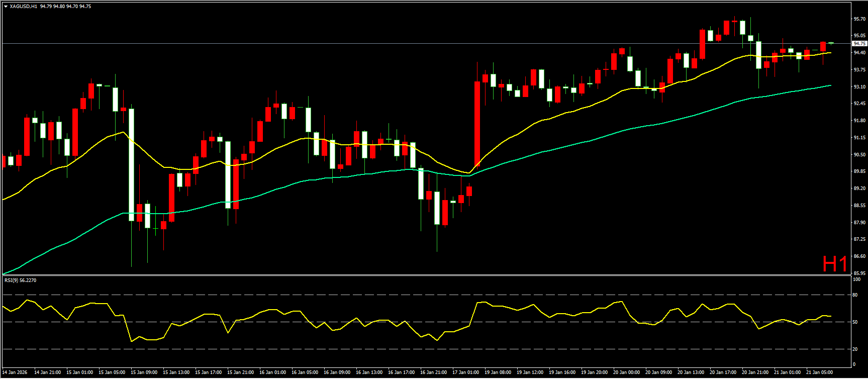Click the 94.75 current price tag
The image size is (868, 379).
click(x=859, y=44)
